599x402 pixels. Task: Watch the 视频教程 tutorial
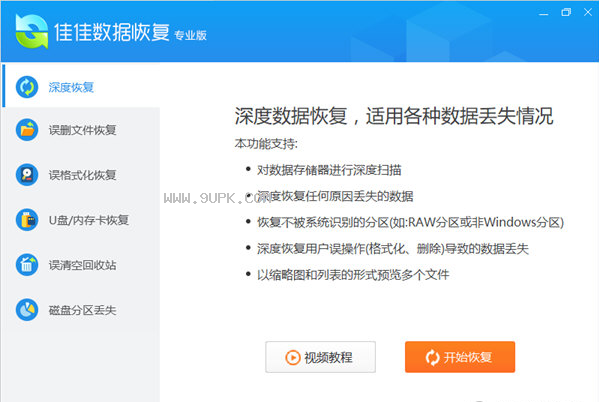pos(321,357)
